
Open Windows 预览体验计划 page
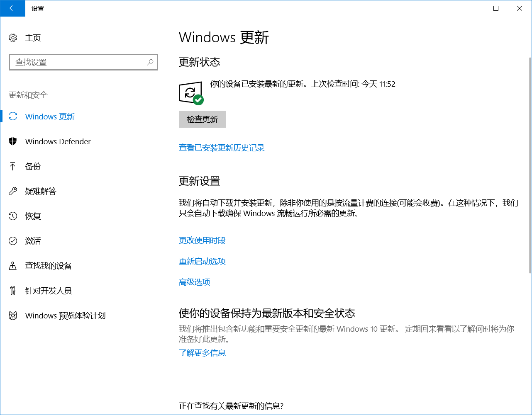pos(83,315)
